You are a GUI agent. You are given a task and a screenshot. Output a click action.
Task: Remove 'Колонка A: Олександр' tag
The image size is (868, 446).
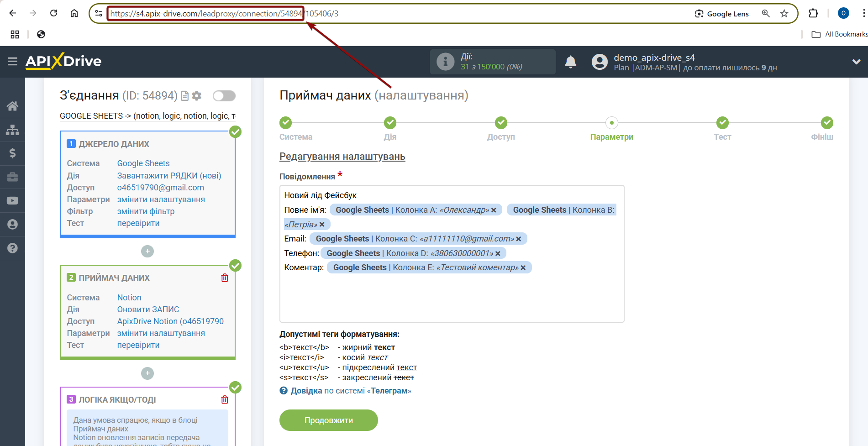coord(494,210)
